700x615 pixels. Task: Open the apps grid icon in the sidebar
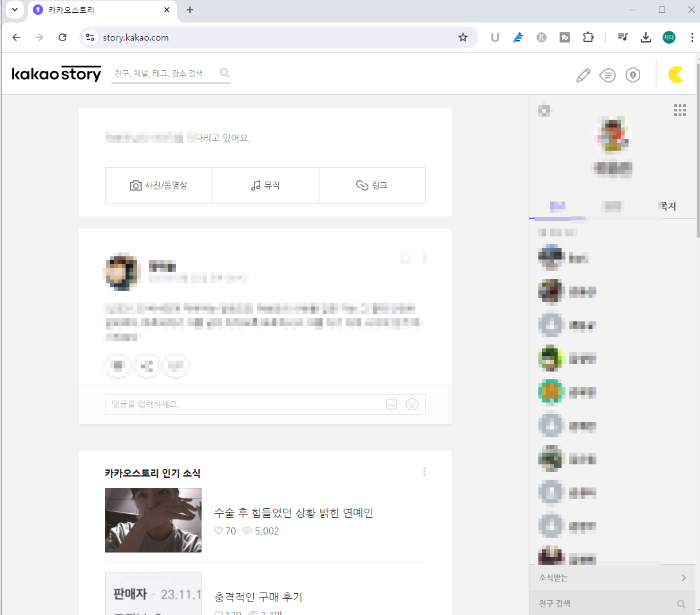pos(680,110)
